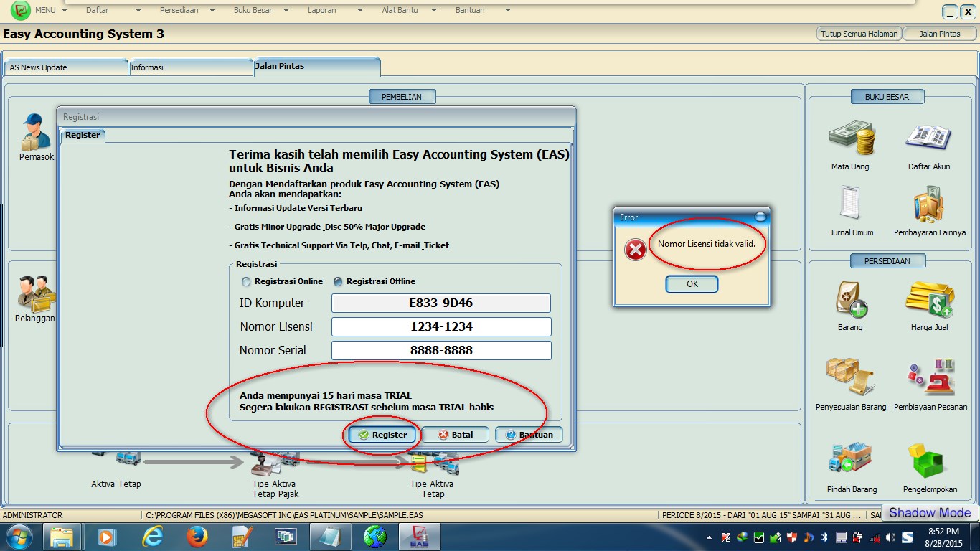Click the PERIODE 8/2015 status bar entry

click(x=761, y=515)
